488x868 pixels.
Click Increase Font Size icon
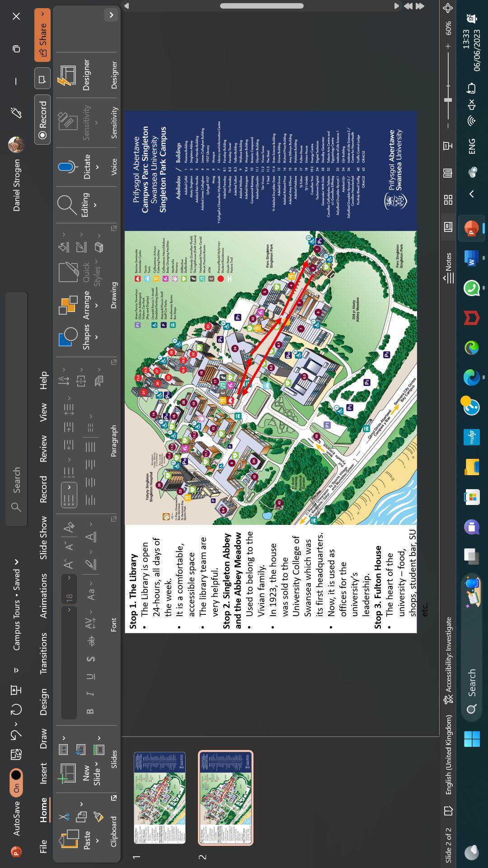tap(68, 563)
